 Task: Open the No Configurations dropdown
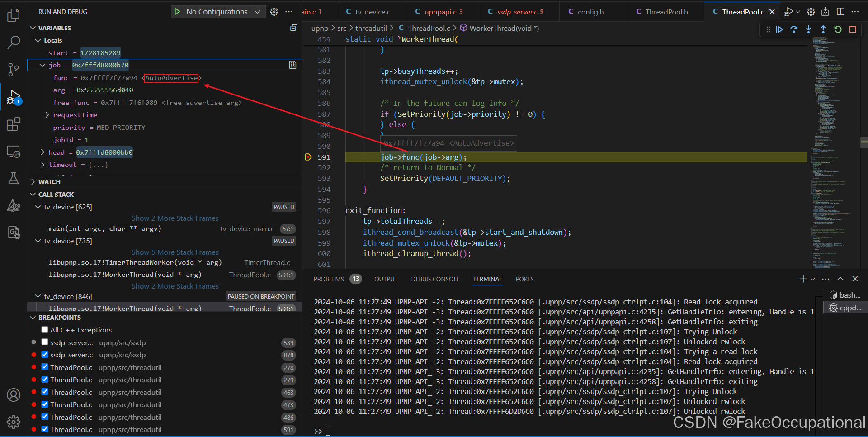point(223,12)
